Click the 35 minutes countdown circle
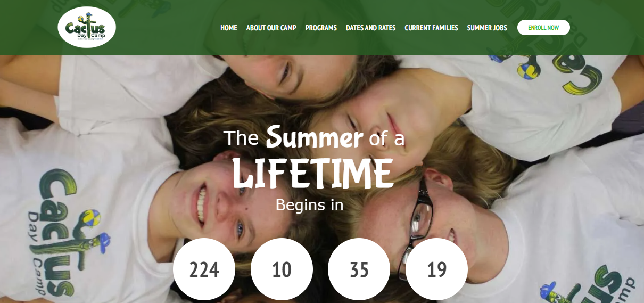This screenshot has height=303, width=644. point(359,269)
